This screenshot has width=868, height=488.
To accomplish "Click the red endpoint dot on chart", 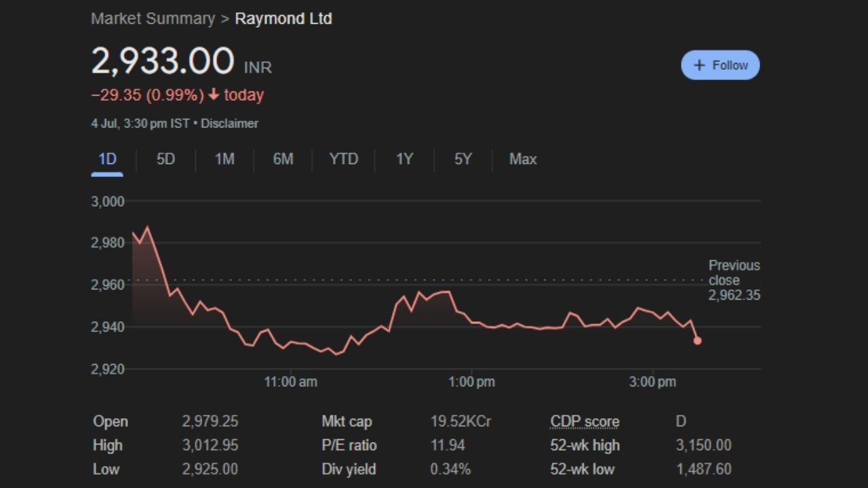I will (697, 340).
